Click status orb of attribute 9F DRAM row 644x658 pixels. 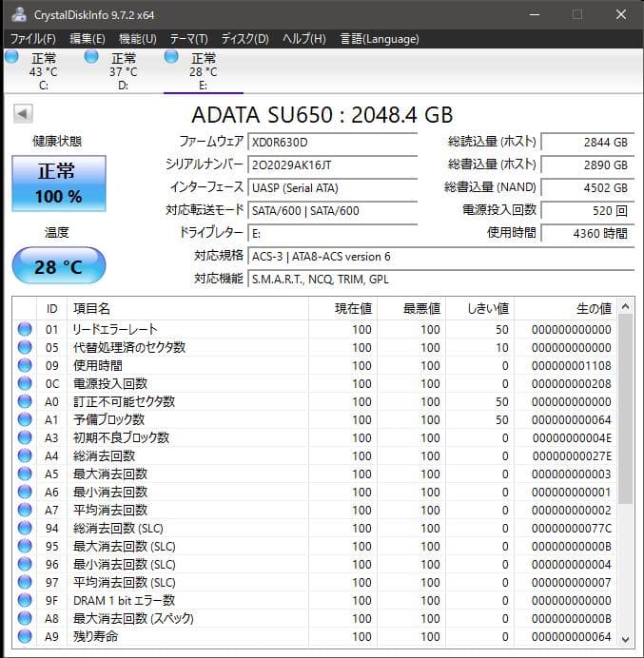click(x=25, y=600)
